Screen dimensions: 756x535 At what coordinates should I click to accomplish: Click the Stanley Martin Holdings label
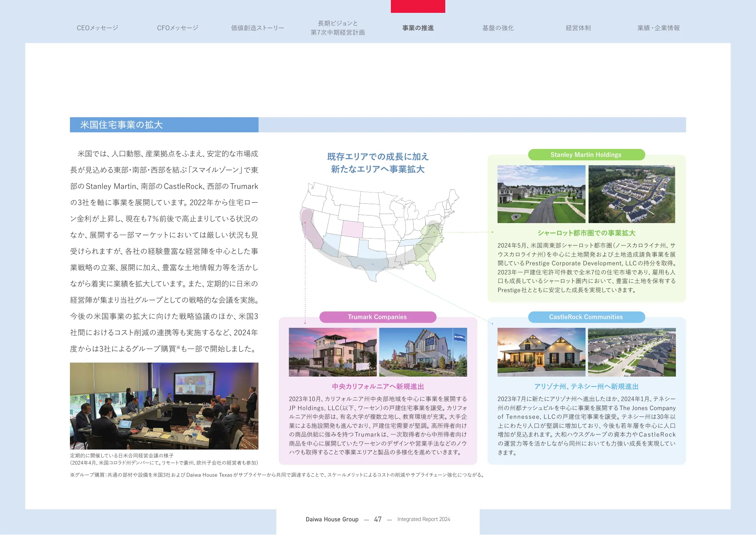(x=586, y=155)
